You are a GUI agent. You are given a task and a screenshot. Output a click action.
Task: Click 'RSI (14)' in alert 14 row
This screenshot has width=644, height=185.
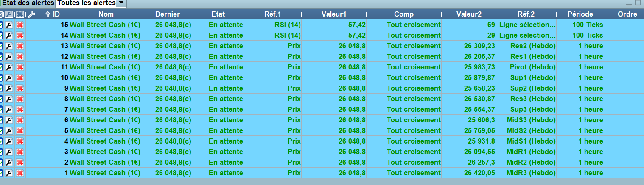pyautogui.click(x=287, y=36)
